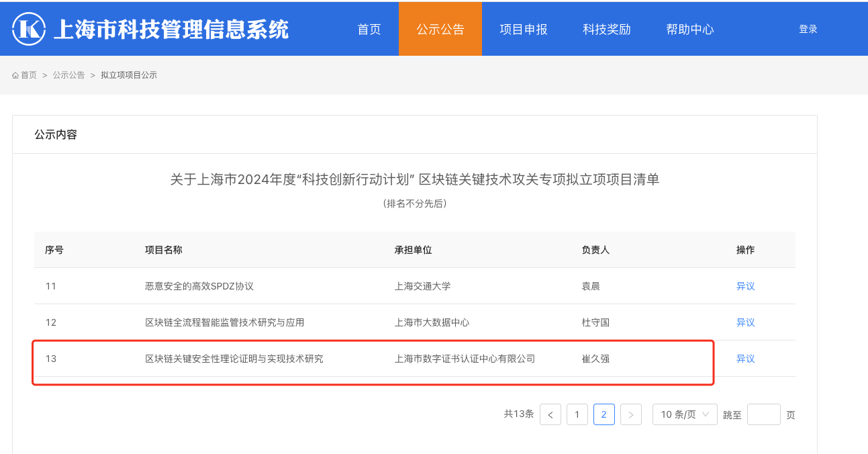The height and width of the screenshot is (454, 868).
Task: Click the home icon in breadcrumb
Action: click(15, 75)
